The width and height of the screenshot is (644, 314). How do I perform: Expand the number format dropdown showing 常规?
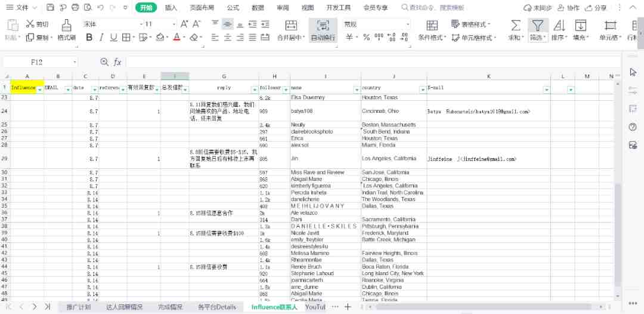pyautogui.click(x=376, y=24)
